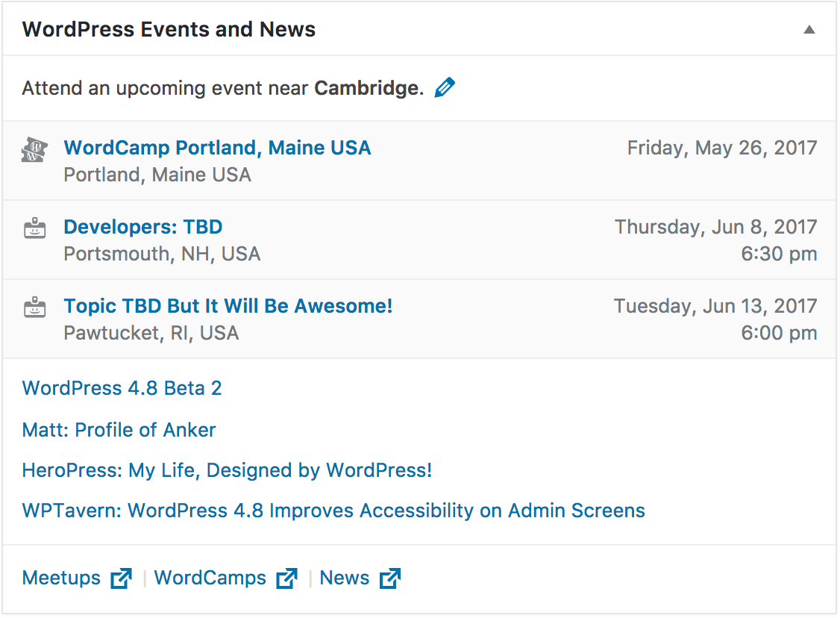Go to the Meetups page
This screenshot has width=840, height=618.
pyautogui.click(x=61, y=578)
